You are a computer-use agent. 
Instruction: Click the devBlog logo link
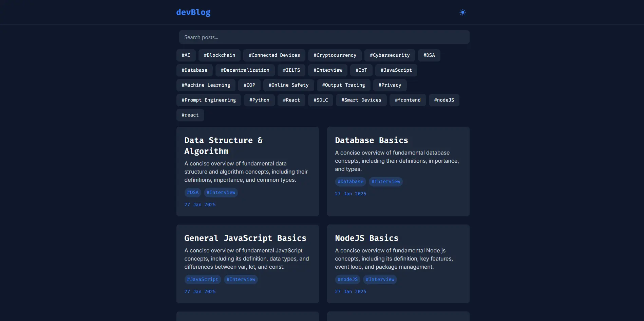[193, 12]
